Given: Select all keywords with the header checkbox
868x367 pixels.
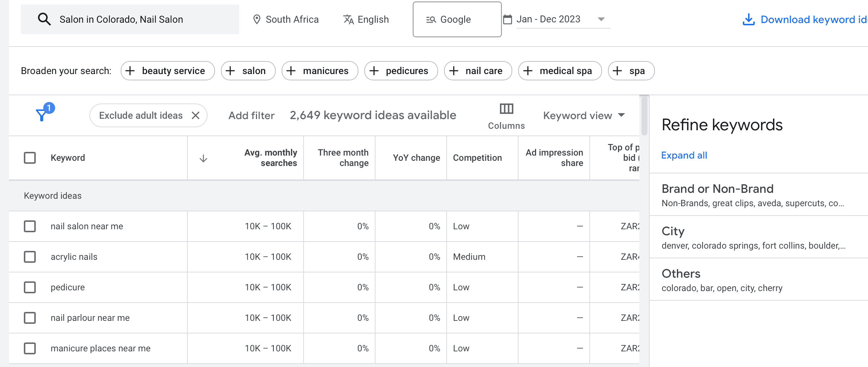Looking at the screenshot, I should 30,157.
